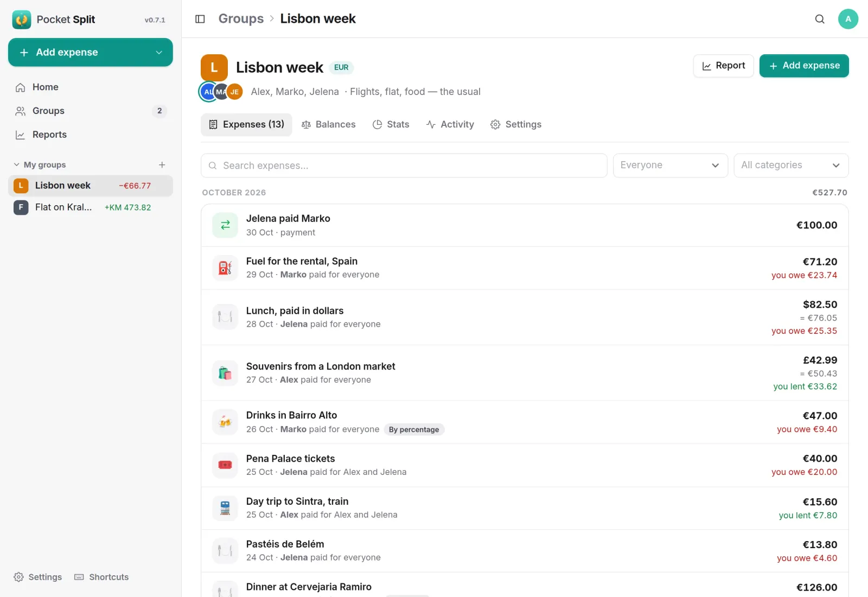Click the JE member avatar

(x=235, y=92)
